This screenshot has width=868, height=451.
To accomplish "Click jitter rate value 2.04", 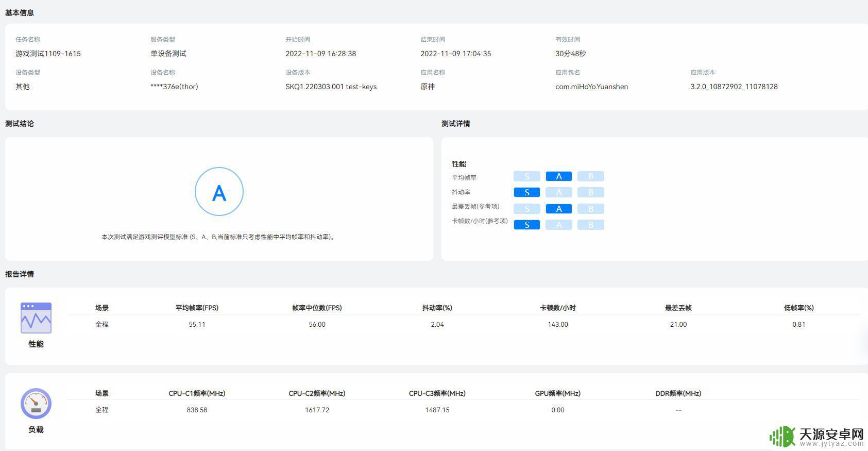I will tap(437, 324).
